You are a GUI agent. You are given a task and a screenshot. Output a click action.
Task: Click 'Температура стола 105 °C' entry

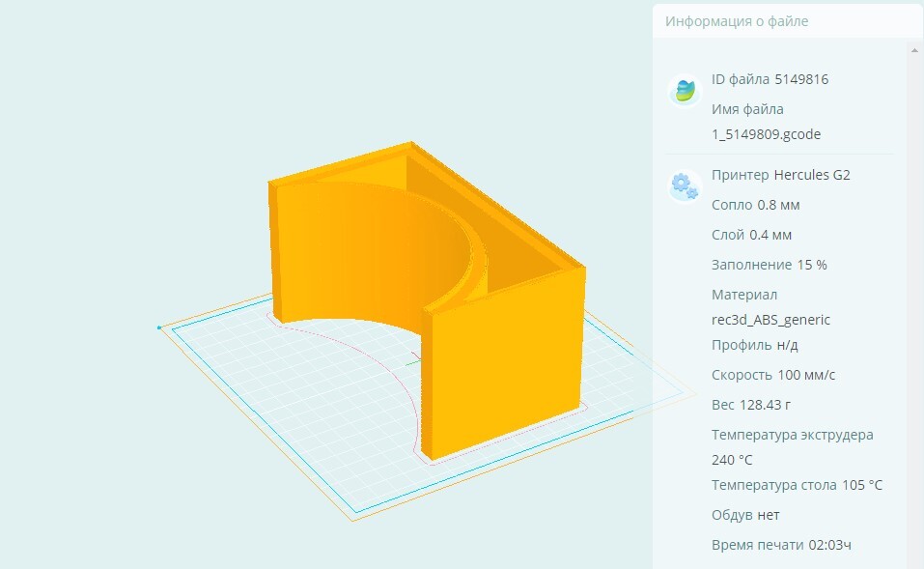[x=797, y=485]
